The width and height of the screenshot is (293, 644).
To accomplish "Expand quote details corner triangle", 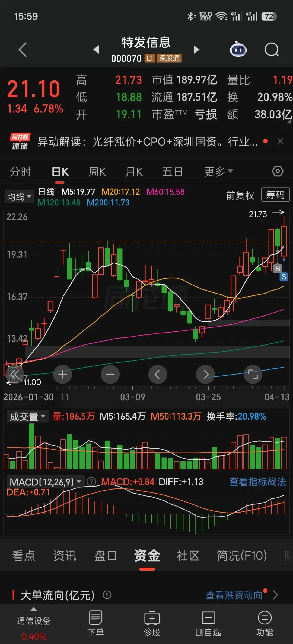I will click(x=289, y=122).
